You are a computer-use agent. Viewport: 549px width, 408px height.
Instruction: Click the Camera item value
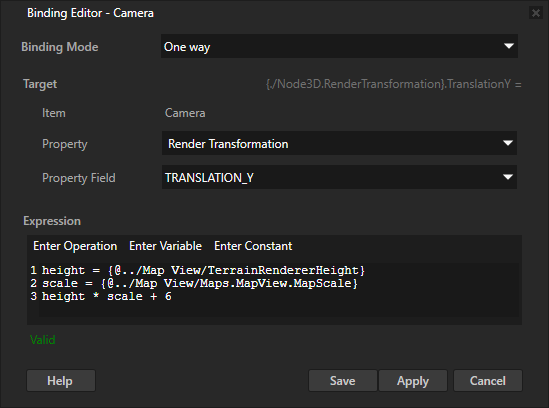pos(185,113)
